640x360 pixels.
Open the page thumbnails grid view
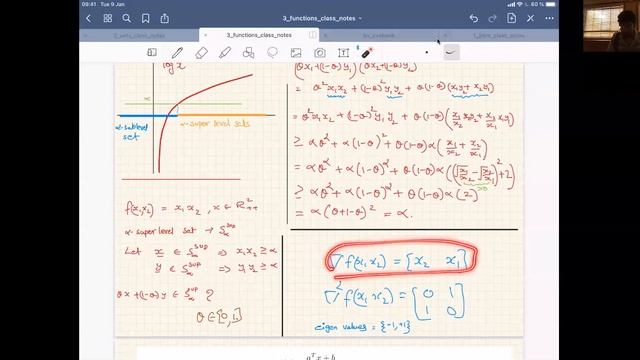(108, 18)
